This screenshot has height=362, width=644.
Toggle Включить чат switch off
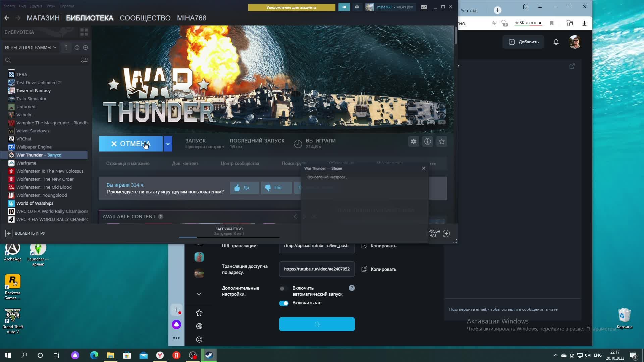(284, 303)
